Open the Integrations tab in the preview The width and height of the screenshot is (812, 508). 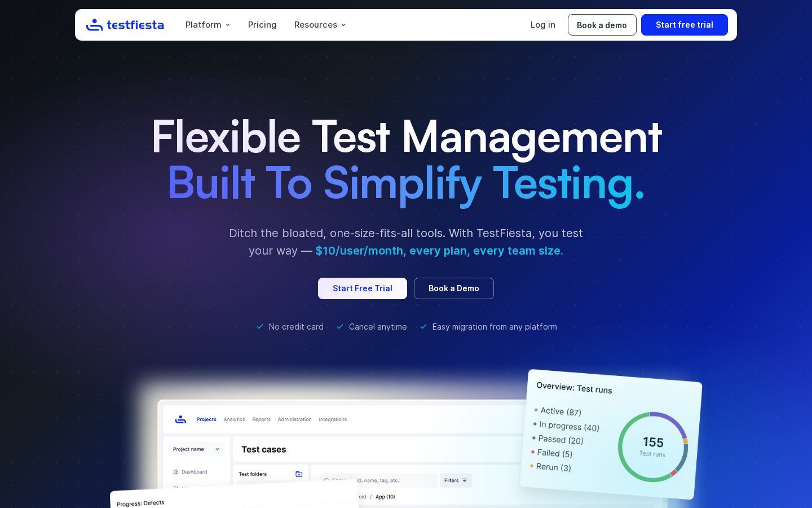point(333,419)
